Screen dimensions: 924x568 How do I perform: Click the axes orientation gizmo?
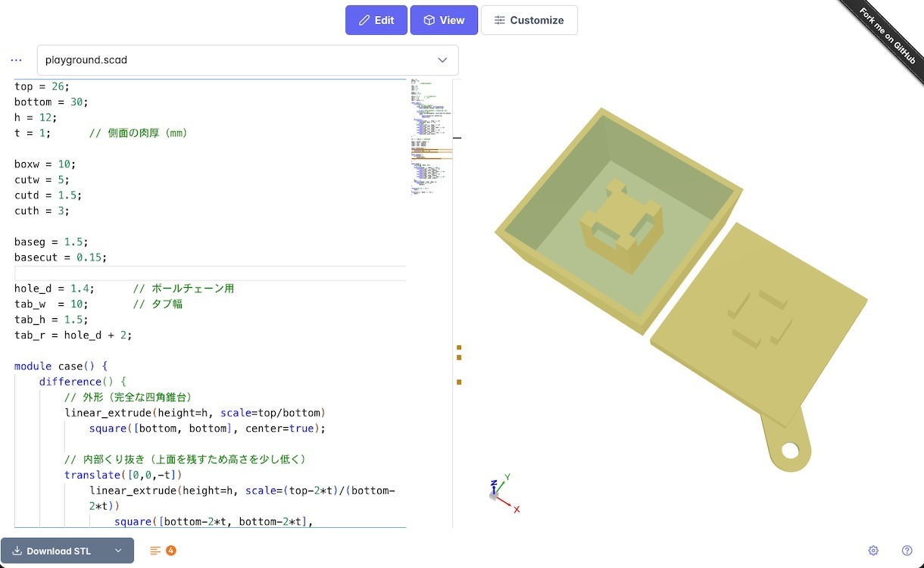[x=500, y=491]
